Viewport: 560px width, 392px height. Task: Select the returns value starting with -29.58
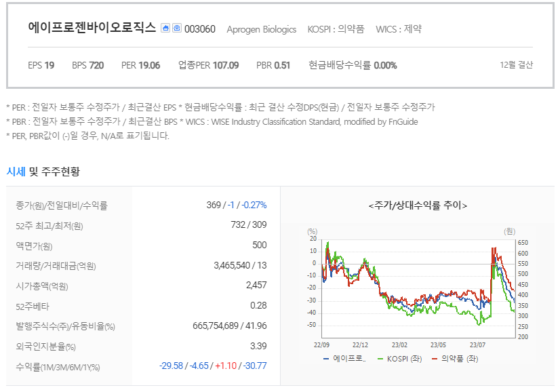click(x=213, y=366)
